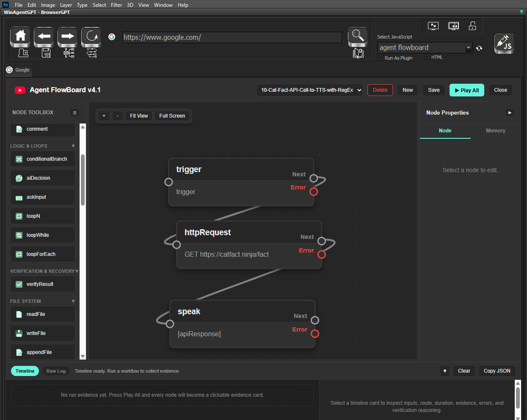527x420 pixels.
Task: Go to browser home page
Action: tap(20, 37)
